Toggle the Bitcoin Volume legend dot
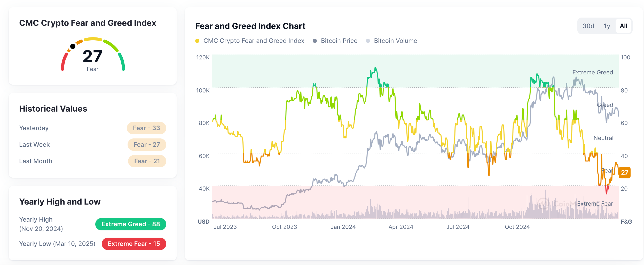The width and height of the screenshot is (644, 265). (x=368, y=41)
